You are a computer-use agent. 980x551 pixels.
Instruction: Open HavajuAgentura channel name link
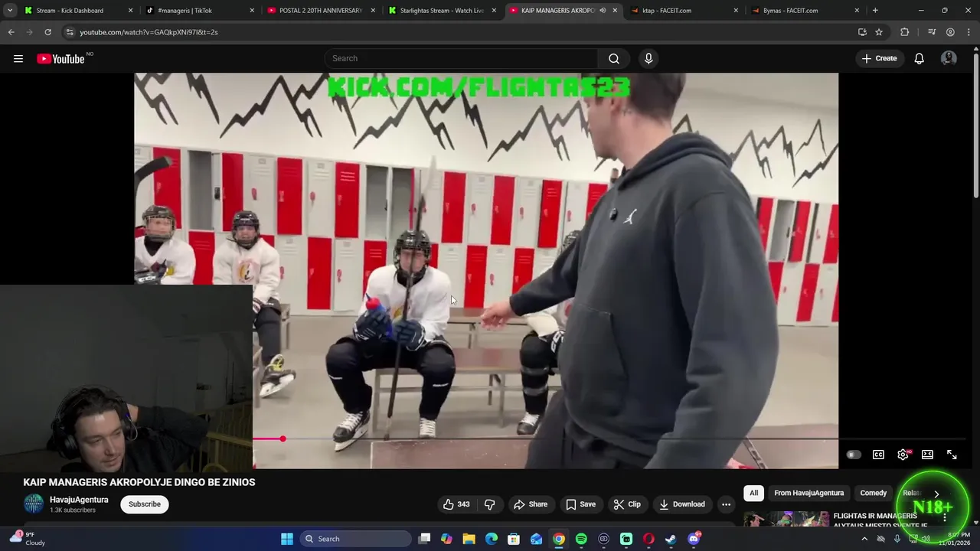click(79, 500)
